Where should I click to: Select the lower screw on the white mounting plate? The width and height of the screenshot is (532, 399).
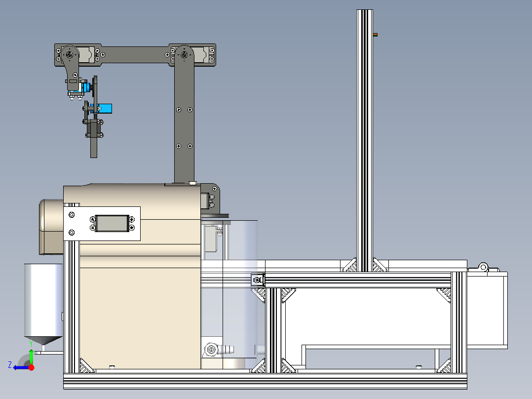(x=72, y=233)
